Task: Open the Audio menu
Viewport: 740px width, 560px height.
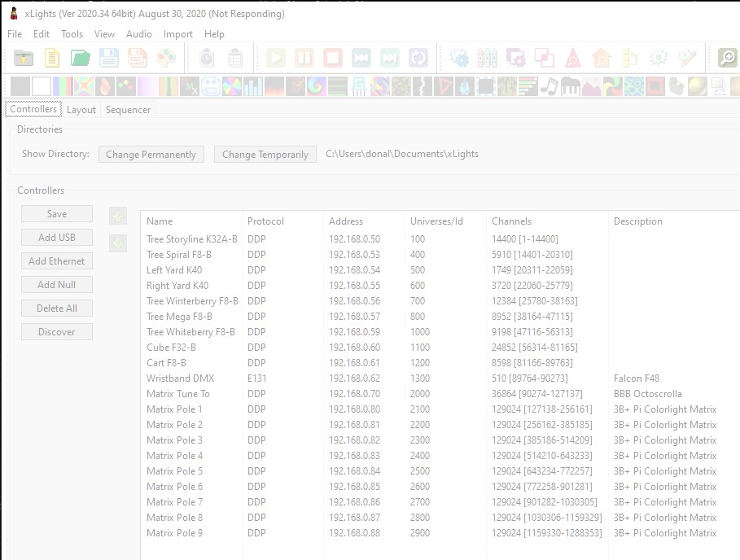Action: coord(138,34)
